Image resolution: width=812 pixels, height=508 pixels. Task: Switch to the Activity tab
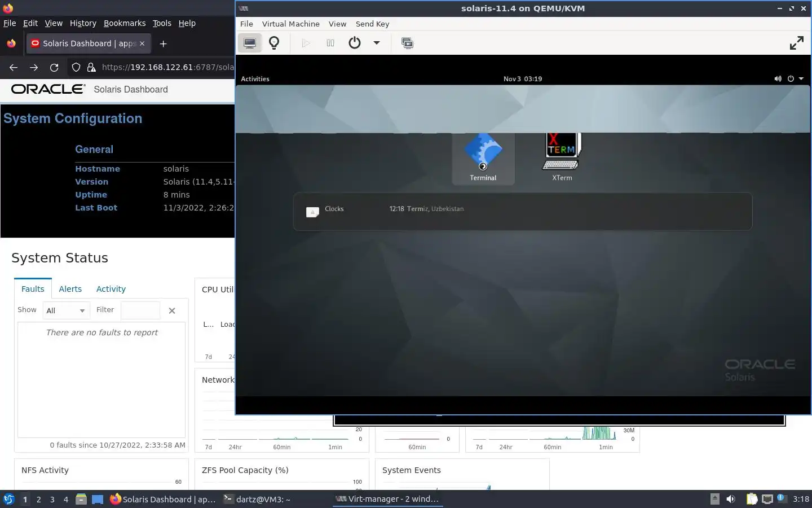(111, 288)
